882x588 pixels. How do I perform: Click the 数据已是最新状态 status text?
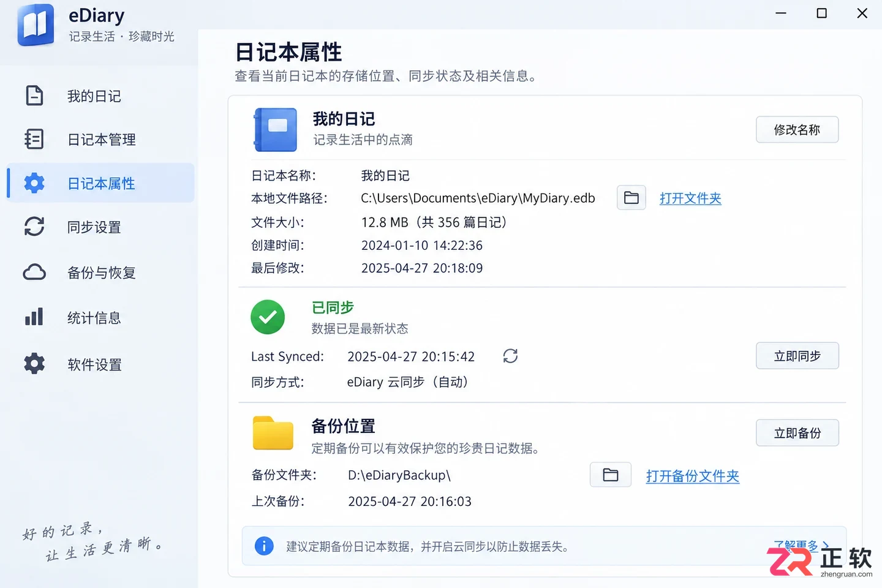[x=360, y=328]
